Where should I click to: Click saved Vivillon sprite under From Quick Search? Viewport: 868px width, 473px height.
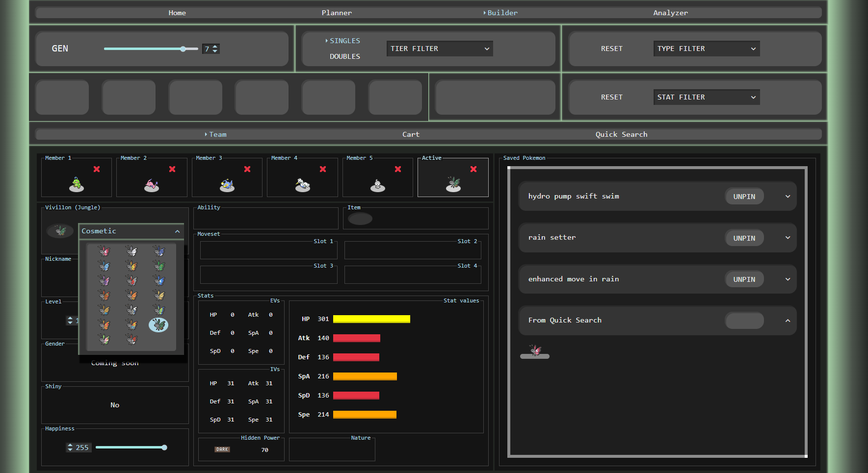click(535, 351)
